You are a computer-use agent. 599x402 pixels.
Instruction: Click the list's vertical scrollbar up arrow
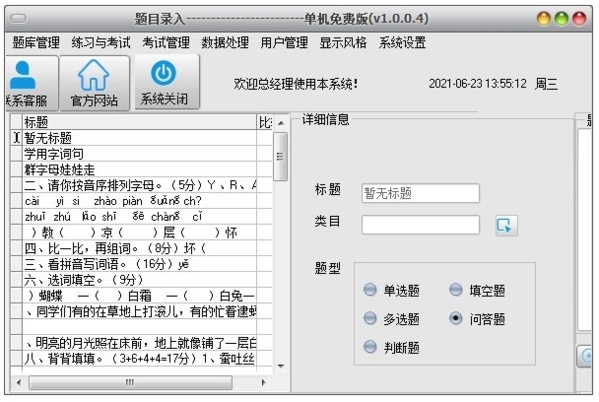[x=281, y=123]
